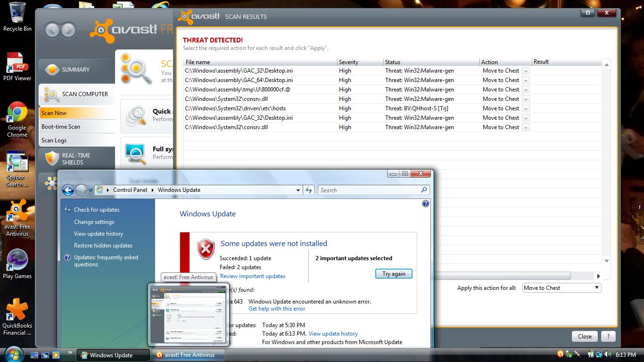This screenshot has width=644, height=362.
Task: Select the GAC_64\Desktop.ini file row
Action: (x=392, y=80)
